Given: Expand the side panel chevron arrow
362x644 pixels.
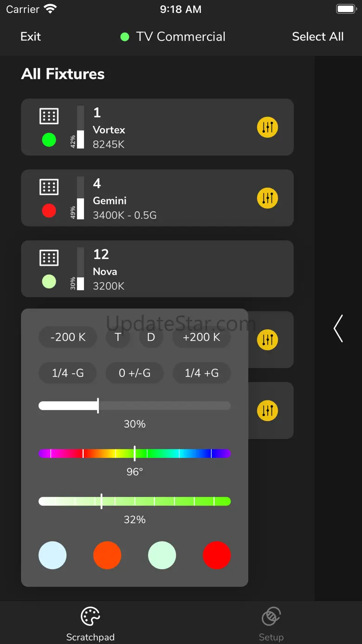Looking at the screenshot, I should coord(338,329).
